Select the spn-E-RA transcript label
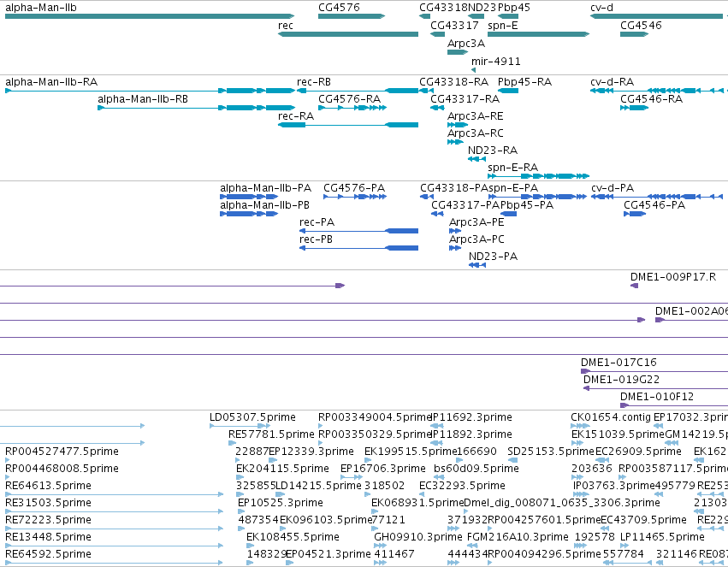The image size is (728, 567). 512,167
